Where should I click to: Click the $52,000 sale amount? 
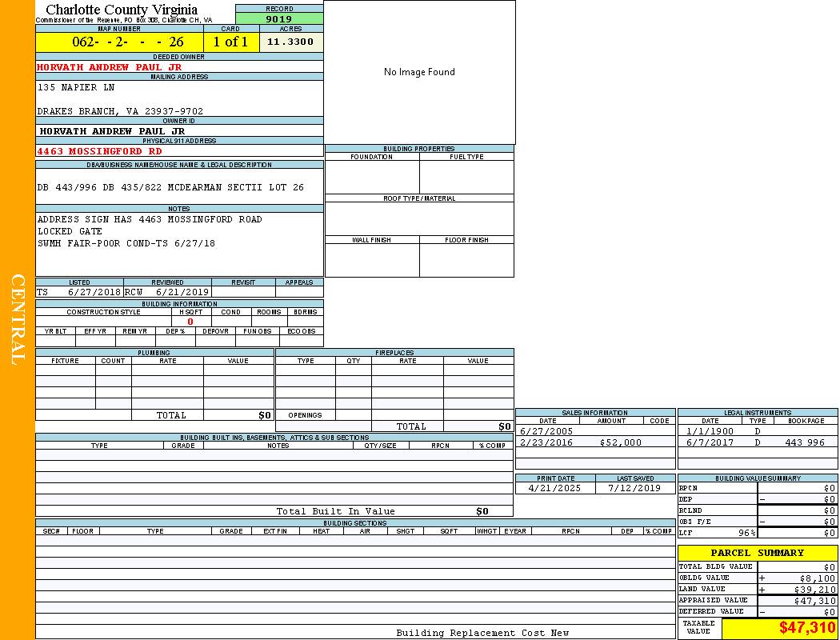coord(619,442)
